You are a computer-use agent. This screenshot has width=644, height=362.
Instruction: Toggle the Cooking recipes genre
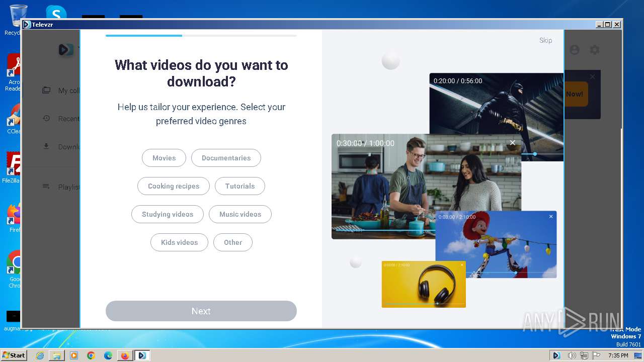[174, 186]
